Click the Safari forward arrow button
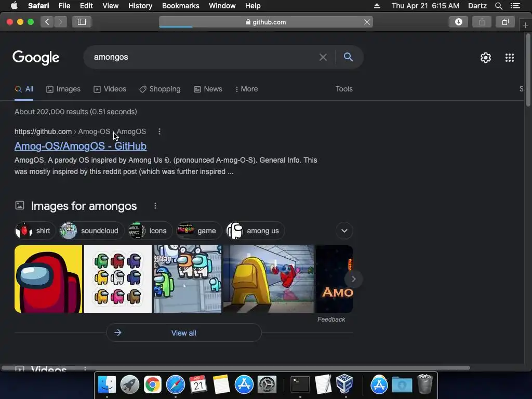This screenshot has width=532, height=399. tap(60, 22)
